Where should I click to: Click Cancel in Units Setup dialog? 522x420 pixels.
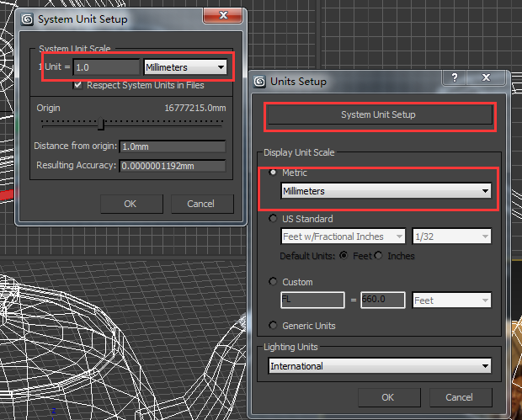(461, 397)
